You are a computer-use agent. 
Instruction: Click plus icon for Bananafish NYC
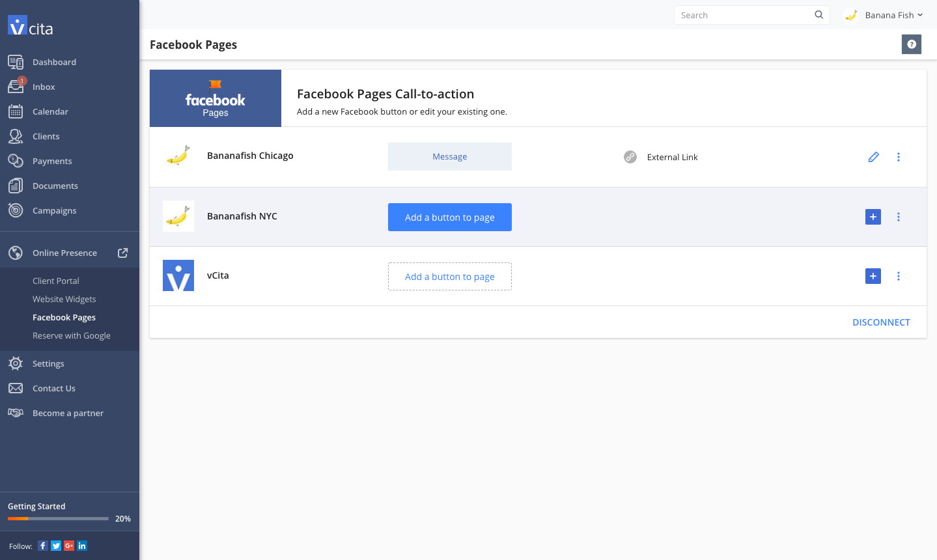pyautogui.click(x=873, y=217)
